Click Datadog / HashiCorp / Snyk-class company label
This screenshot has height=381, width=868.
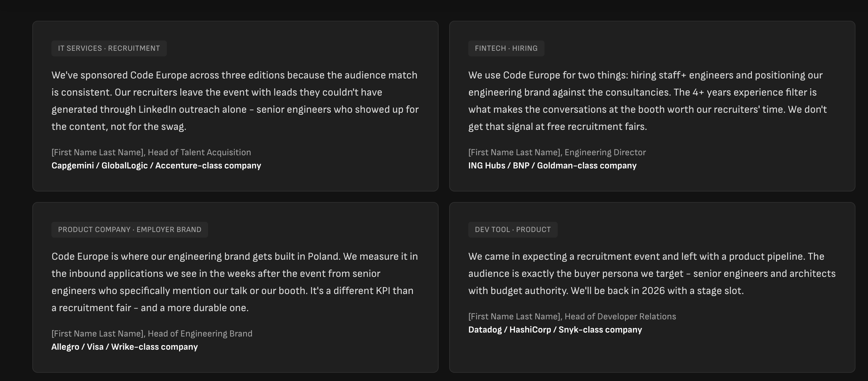coord(555,330)
